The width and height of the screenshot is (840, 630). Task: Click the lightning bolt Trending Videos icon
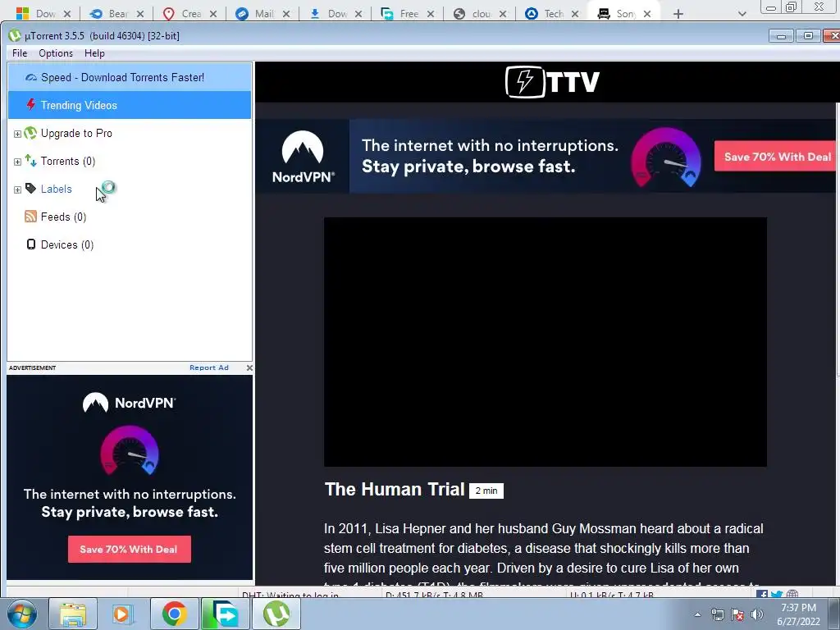tap(31, 104)
